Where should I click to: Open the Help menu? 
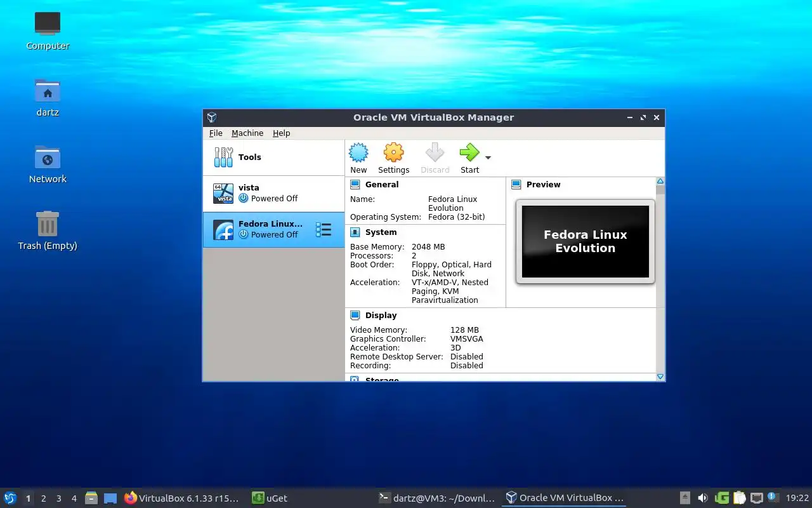282,133
